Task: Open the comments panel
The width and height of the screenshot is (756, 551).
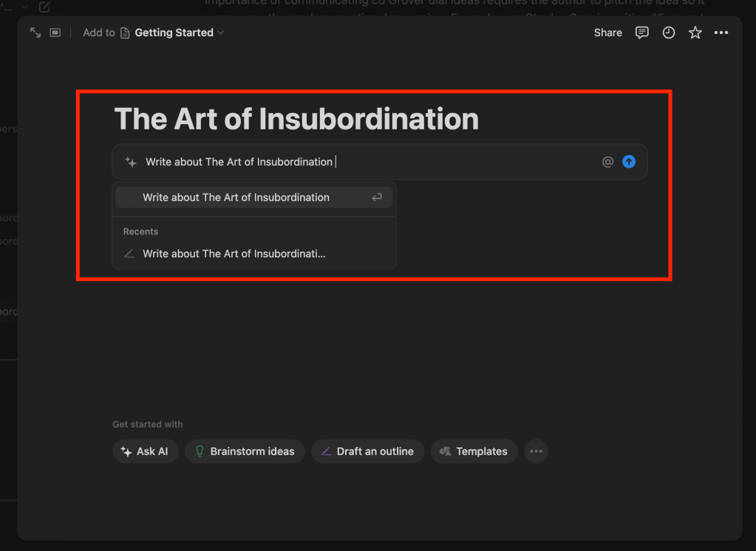Action: [641, 33]
